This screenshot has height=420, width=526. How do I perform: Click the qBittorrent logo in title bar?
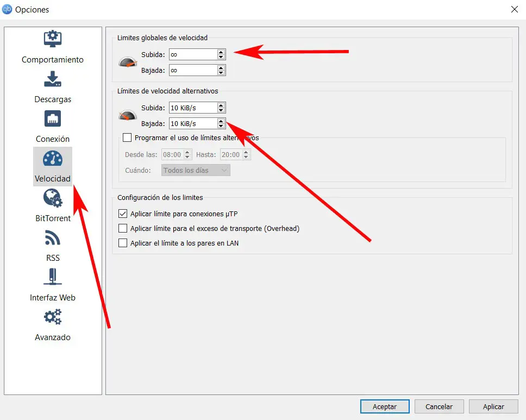[7, 9]
